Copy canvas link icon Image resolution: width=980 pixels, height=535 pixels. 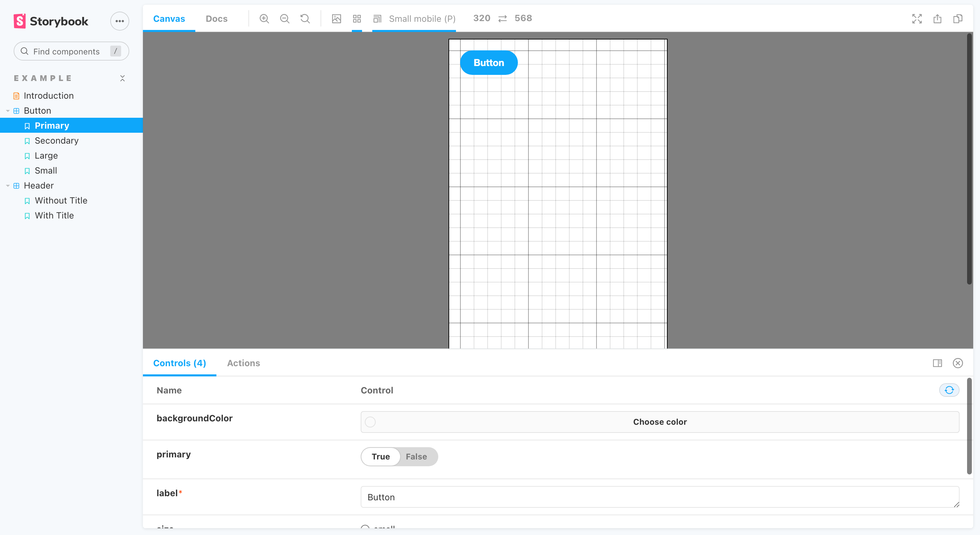(958, 19)
